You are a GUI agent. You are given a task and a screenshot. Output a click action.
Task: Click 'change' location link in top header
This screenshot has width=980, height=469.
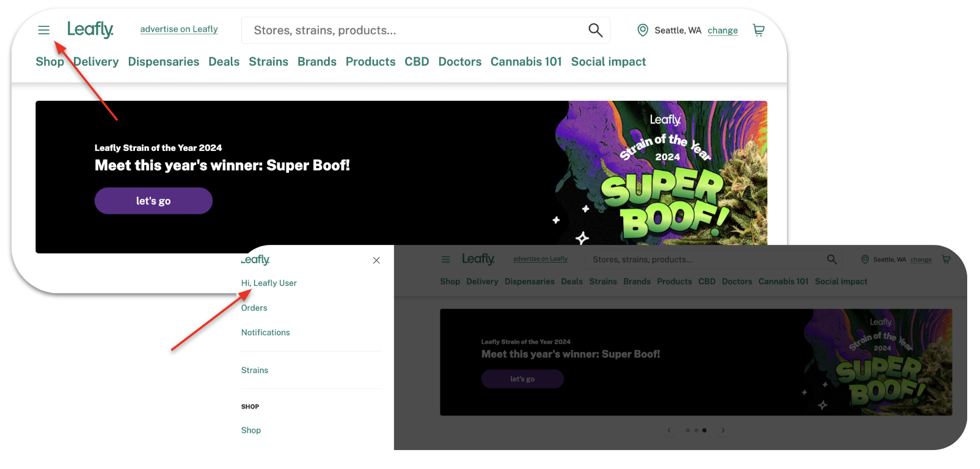(x=723, y=31)
